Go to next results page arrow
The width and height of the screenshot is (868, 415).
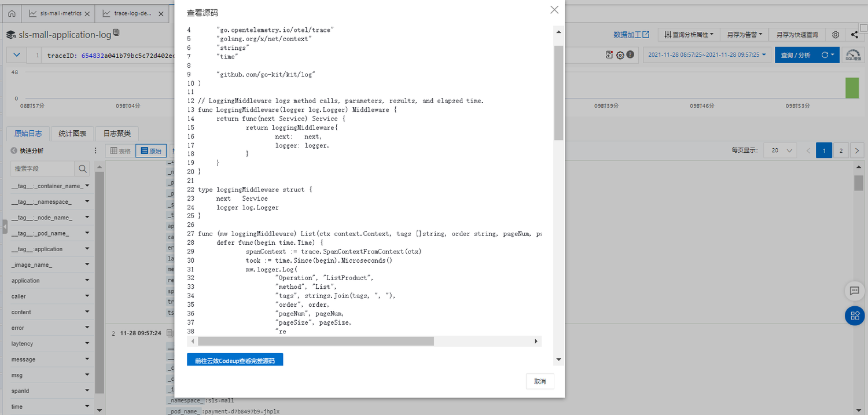point(857,150)
